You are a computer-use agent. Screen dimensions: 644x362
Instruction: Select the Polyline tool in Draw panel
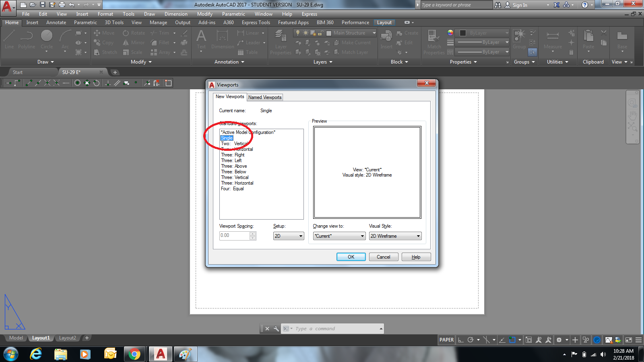(x=27, y=39)
